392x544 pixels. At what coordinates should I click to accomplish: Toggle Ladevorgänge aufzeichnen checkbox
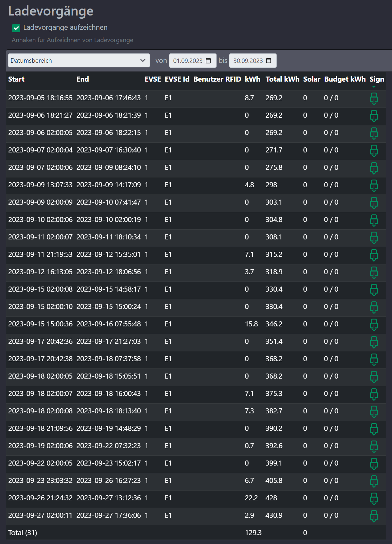coord(16,28)
